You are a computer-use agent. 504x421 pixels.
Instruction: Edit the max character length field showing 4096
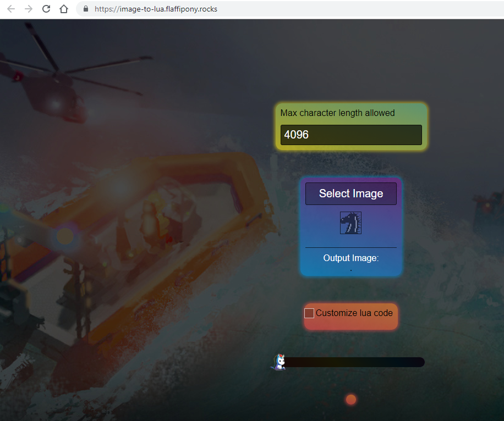click(x=351, y=135)
